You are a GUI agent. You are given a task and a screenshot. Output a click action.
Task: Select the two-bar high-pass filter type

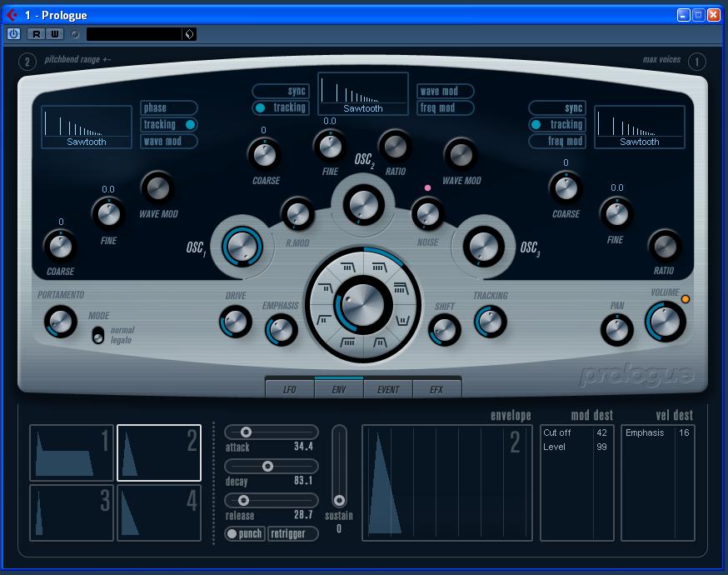coord(324,319)
